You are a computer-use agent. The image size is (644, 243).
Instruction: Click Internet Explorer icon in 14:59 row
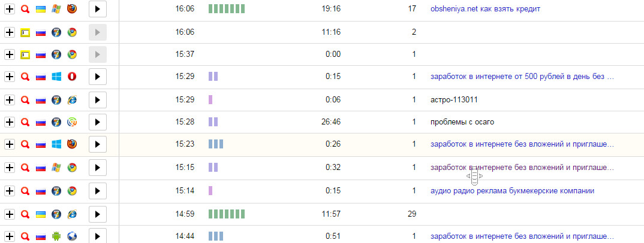pyautogui.click(x=72, y=214)
